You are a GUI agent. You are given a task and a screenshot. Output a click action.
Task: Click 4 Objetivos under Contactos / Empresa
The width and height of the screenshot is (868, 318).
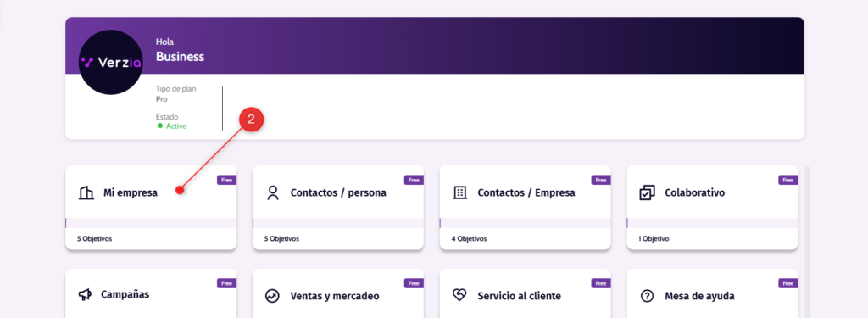(468, 239)
